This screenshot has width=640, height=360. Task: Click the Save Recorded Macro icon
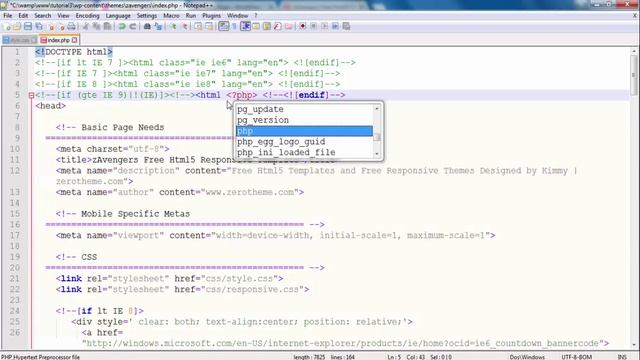346,27
